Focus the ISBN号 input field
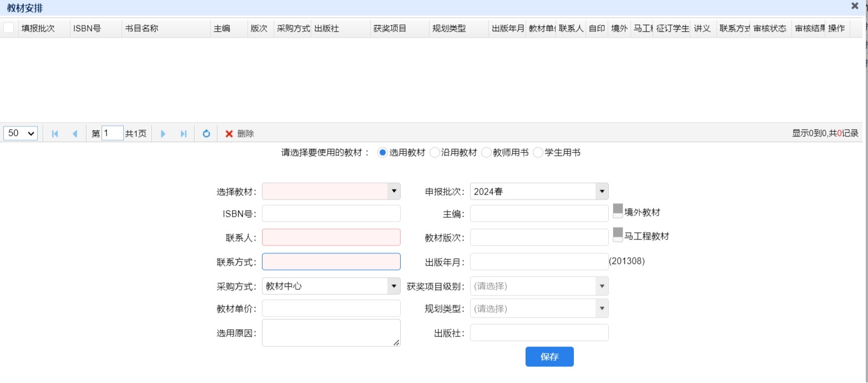 (x=331, y=213)
